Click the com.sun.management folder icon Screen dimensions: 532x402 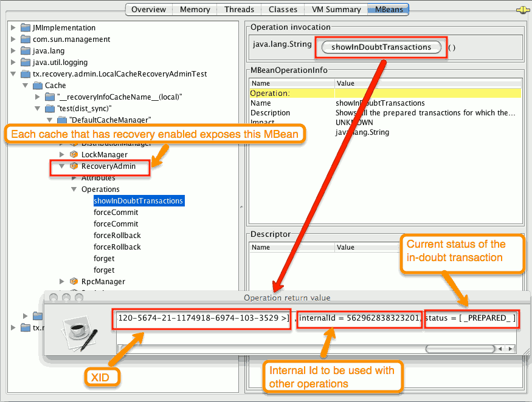pos(26,39)
